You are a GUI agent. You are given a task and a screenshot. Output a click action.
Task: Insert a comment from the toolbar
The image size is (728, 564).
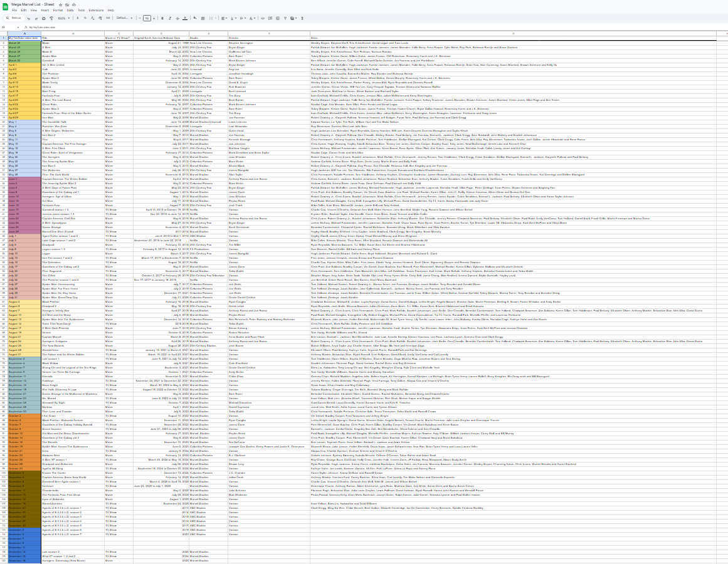(x=270, y=18)
